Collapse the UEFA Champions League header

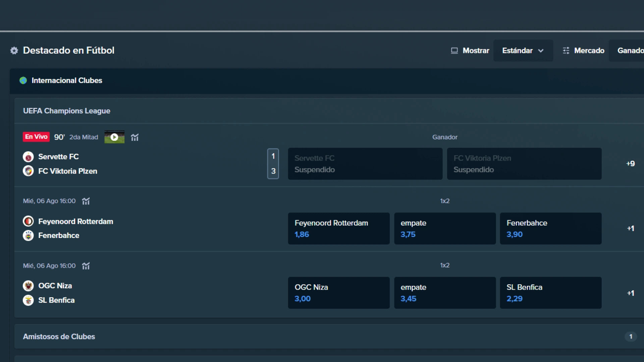[x=329, y=111]
